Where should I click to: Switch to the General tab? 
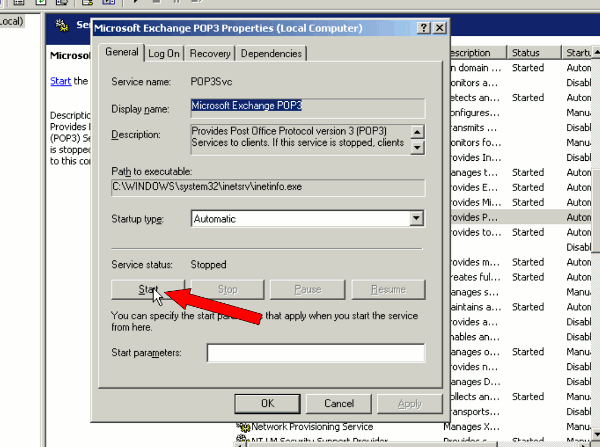[x=122, y=52]
